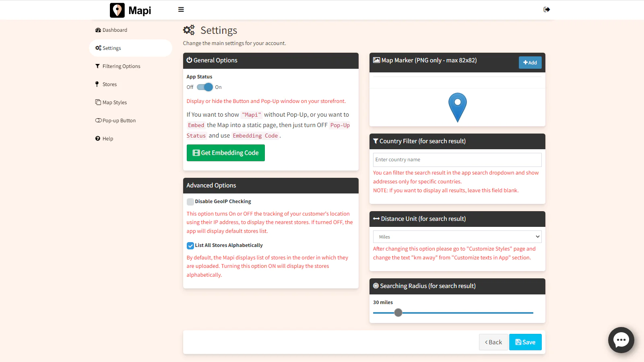The height and width of the screenshot is (362, 644).
Task: Open the live chat bubble icon
Action: [x=621, y=340]
